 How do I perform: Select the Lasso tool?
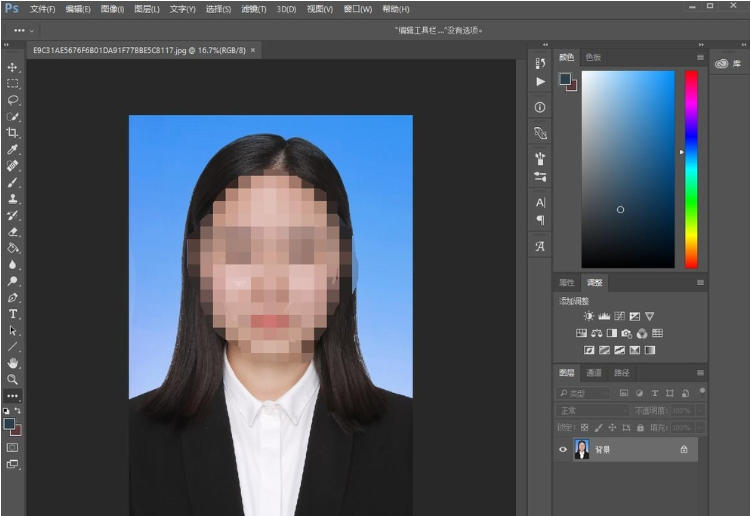(13, 100)
